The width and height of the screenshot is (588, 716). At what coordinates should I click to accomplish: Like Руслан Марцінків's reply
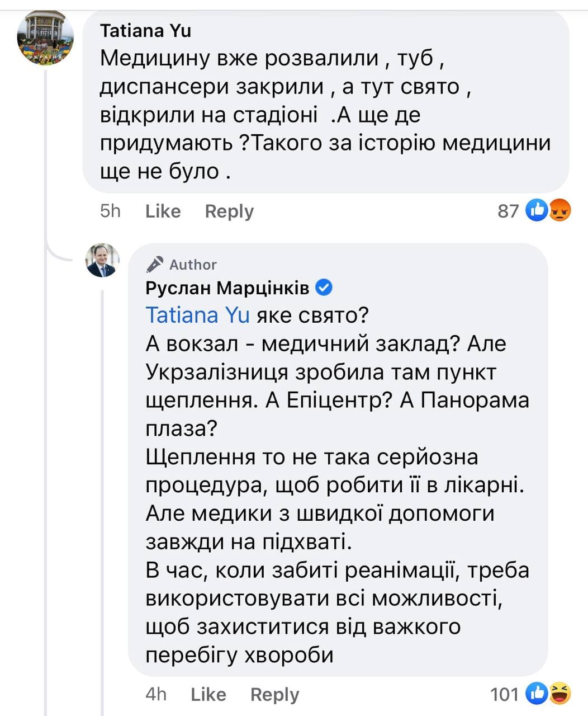(208, 694)
